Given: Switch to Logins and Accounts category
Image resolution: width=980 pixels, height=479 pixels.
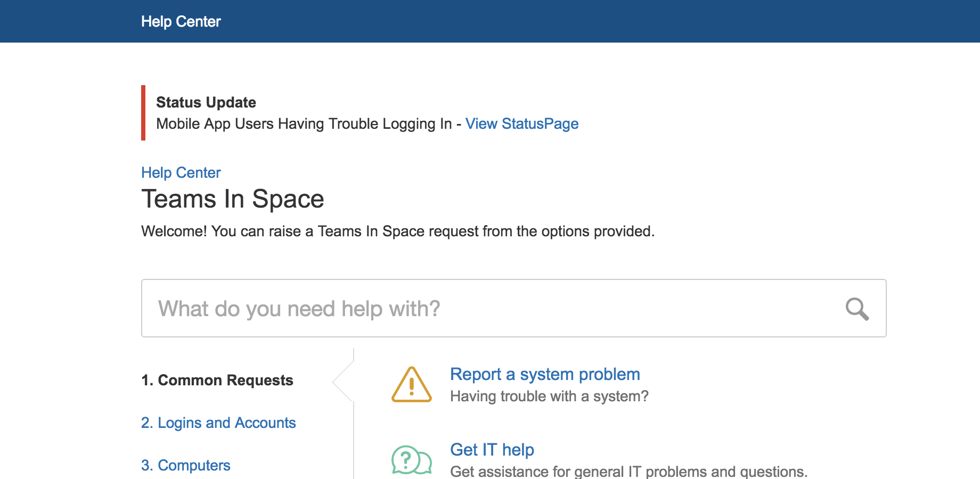Looking at the screenshot, I should (x=218, y=423).
